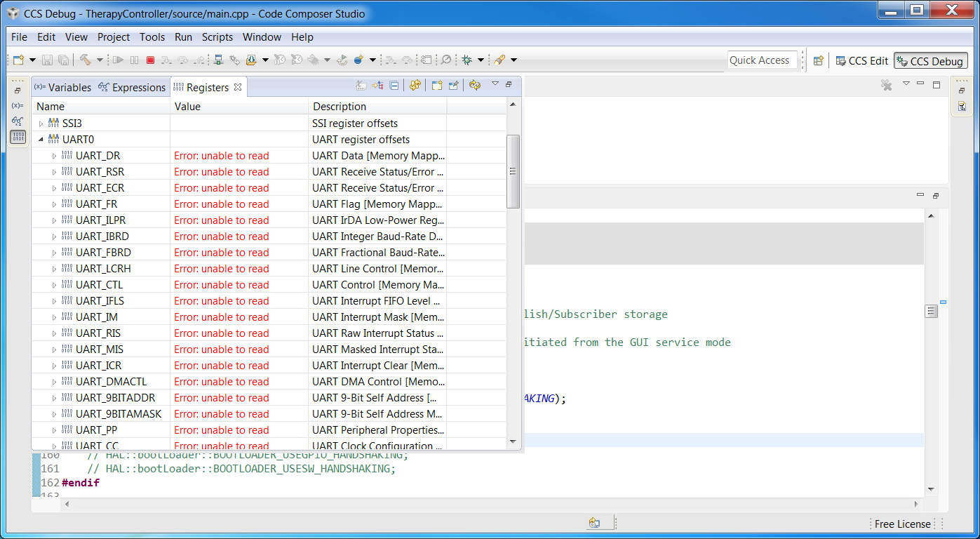Open a new Registers view with the toolbar icon
The image size is (980, 539).
coord(436,86)
